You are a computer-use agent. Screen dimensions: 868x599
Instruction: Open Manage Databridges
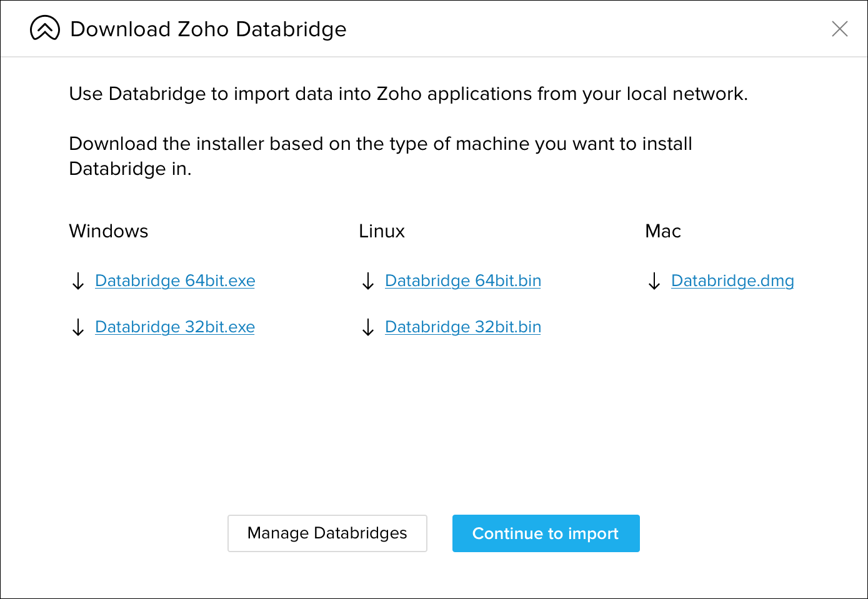tap(327, 533)
